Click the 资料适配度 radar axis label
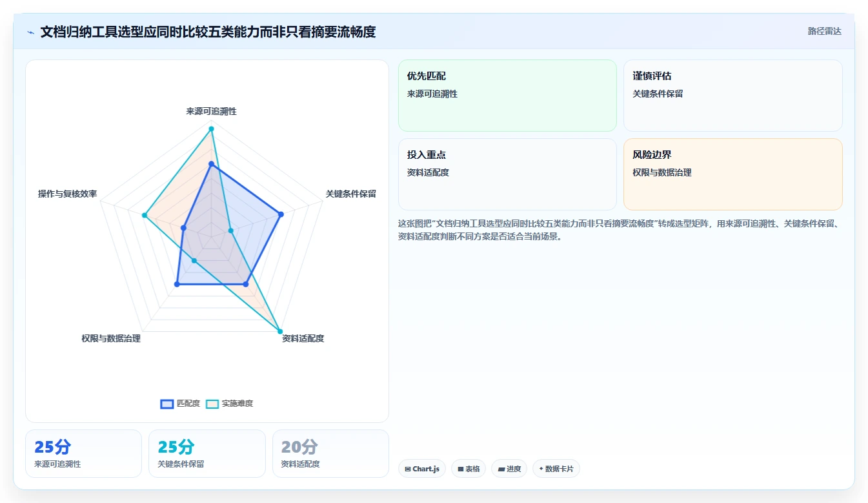868x503 pixels. [x=303, y=338]
